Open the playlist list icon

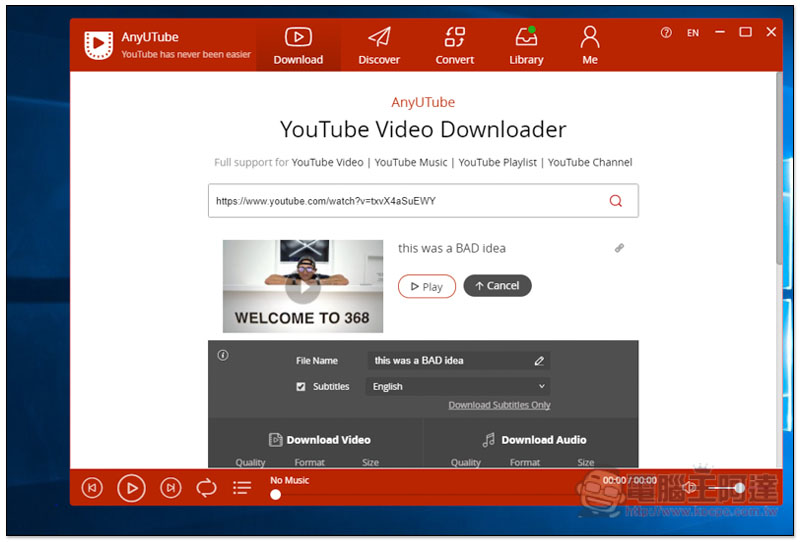pyautogui.click(x=242, y=488)
